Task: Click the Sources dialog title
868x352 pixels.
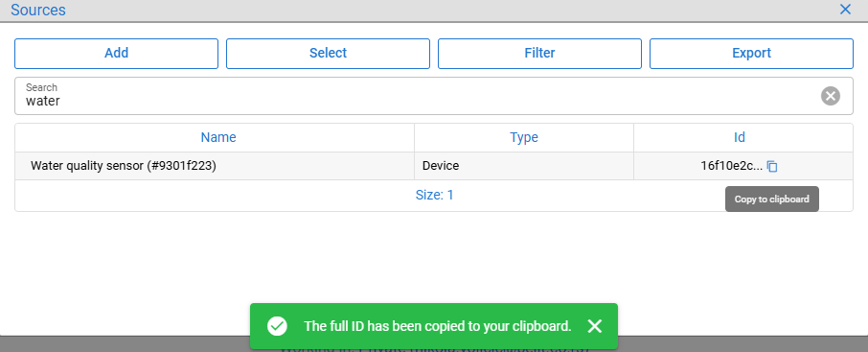Action: pyautogui.click(x=38, y=10)
